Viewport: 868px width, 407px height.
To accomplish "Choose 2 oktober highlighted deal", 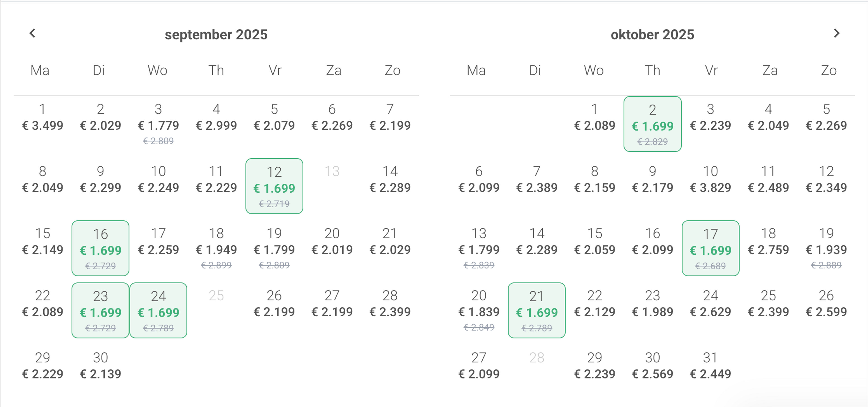I will pyautogui.click(x=653, y=124).
